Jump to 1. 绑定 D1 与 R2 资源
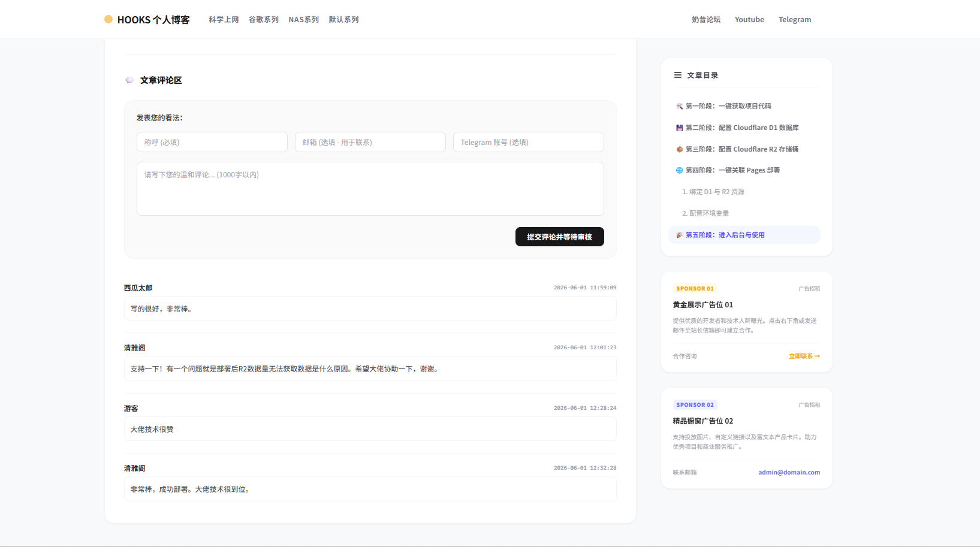 click(713, 192)
